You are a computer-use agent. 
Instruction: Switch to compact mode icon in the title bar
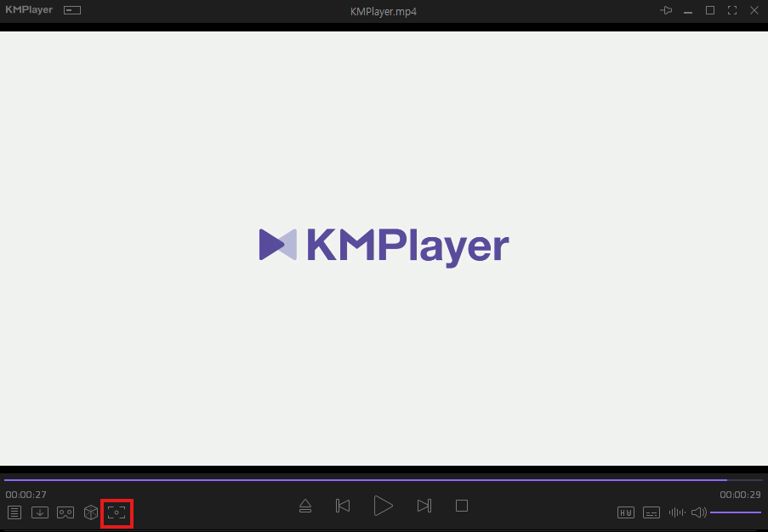pyautogui.click(x=72, y=10)
